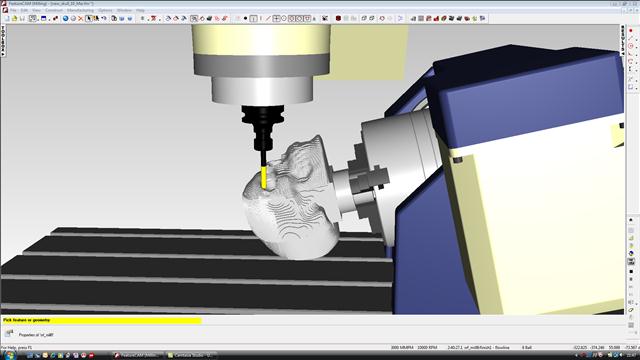Click the Open file folder icon

(x=14, y=18)
